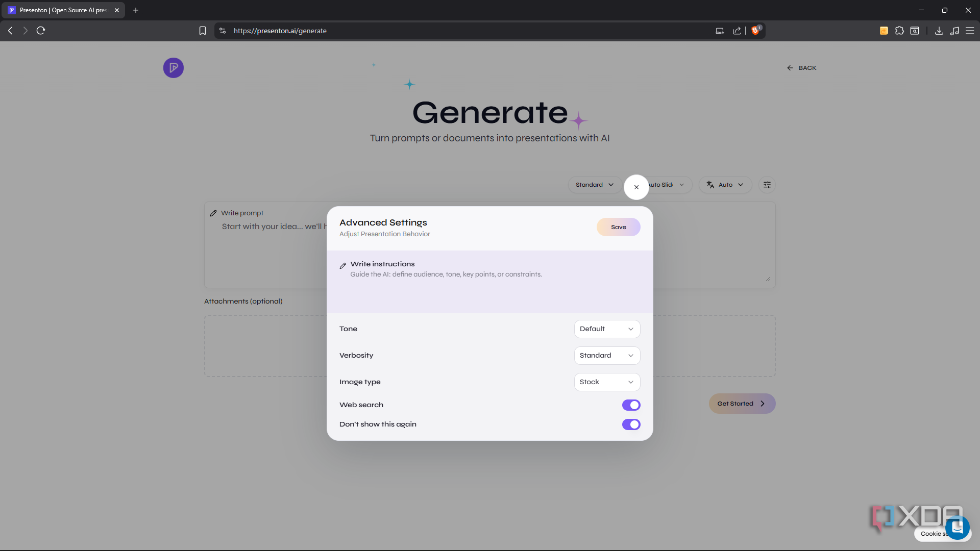This screenshot has height=551, width=980.
Task: Save the advanced settings
Action: pos(619,227)
